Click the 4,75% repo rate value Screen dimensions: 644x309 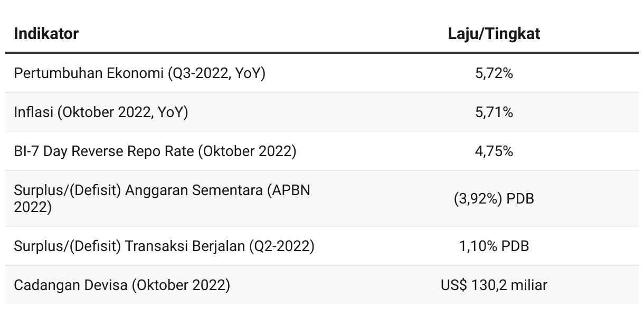point(494,151)
